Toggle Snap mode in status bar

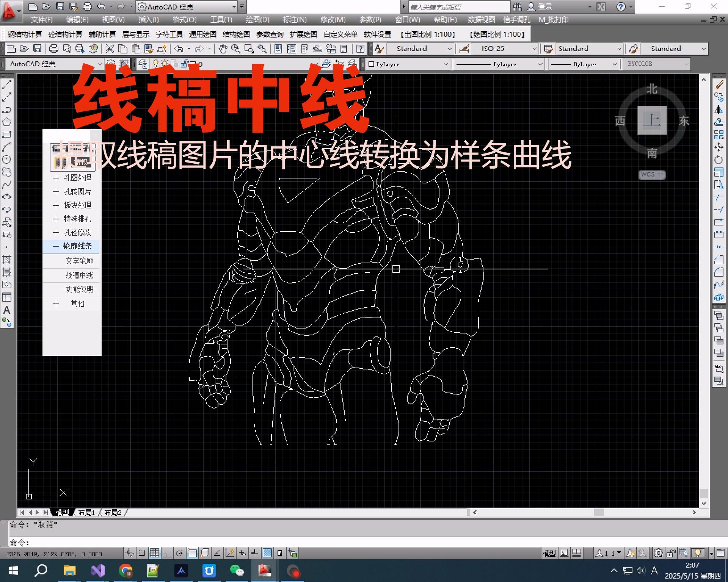tap(142, 553)
